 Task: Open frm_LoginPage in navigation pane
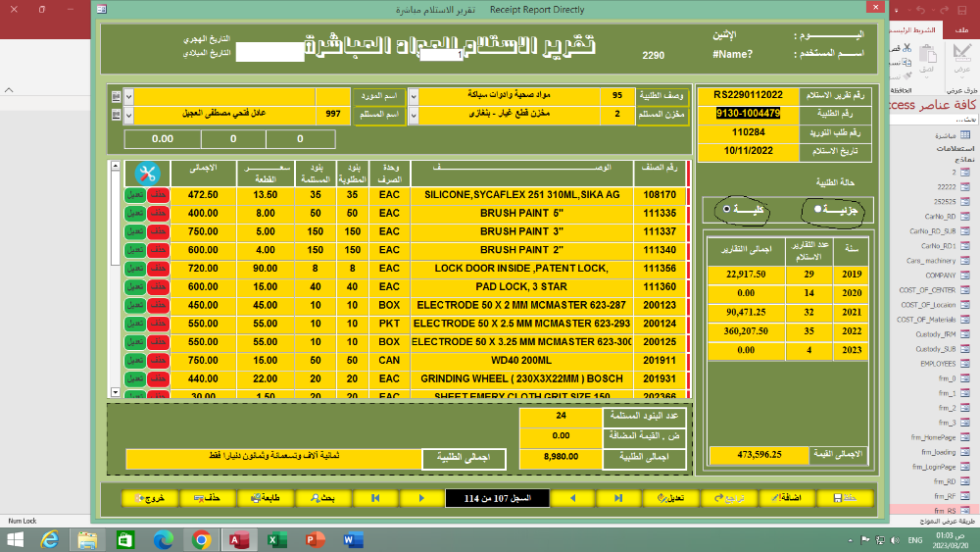tap(941, 467)
